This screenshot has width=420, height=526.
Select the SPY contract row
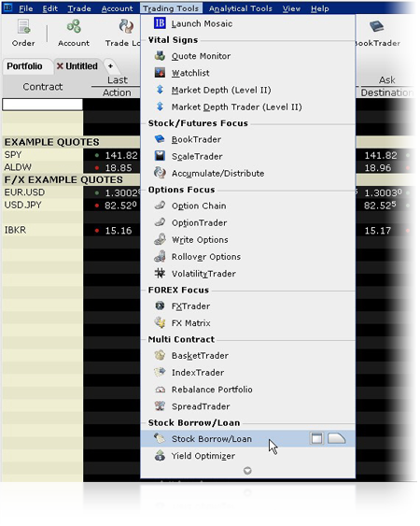tap(43, 155)
